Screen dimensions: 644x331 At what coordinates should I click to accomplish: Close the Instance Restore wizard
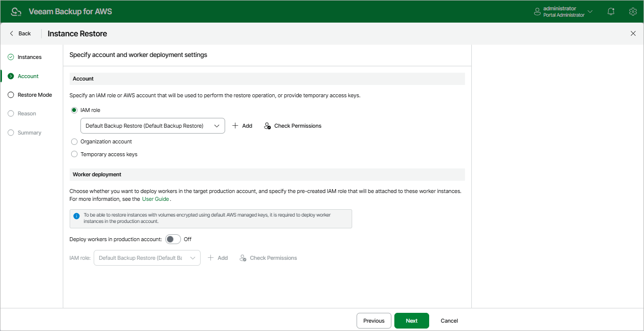coord(633,33)
